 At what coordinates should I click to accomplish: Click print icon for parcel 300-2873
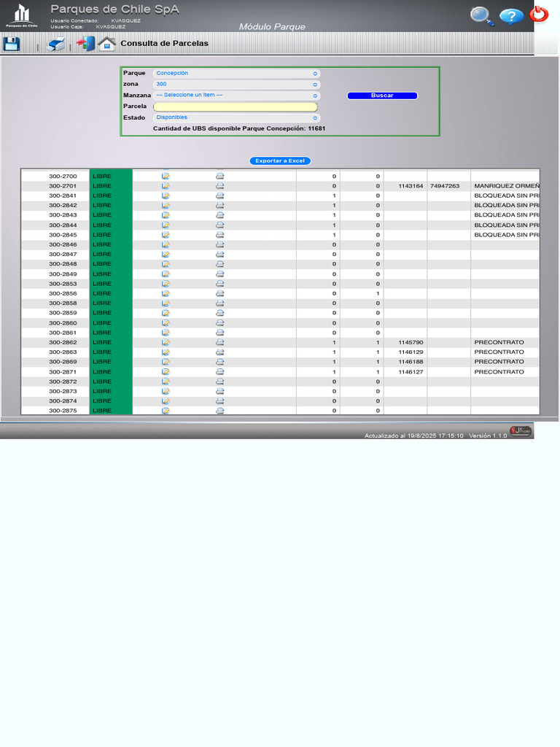219,391
